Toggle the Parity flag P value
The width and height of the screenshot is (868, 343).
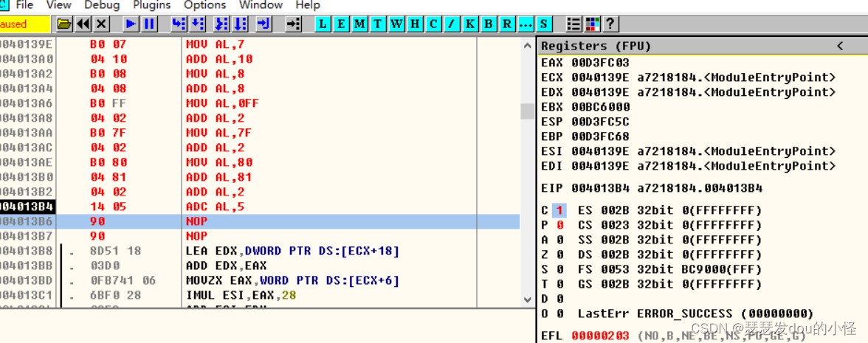pyautogui.click(x=559, y=225)
